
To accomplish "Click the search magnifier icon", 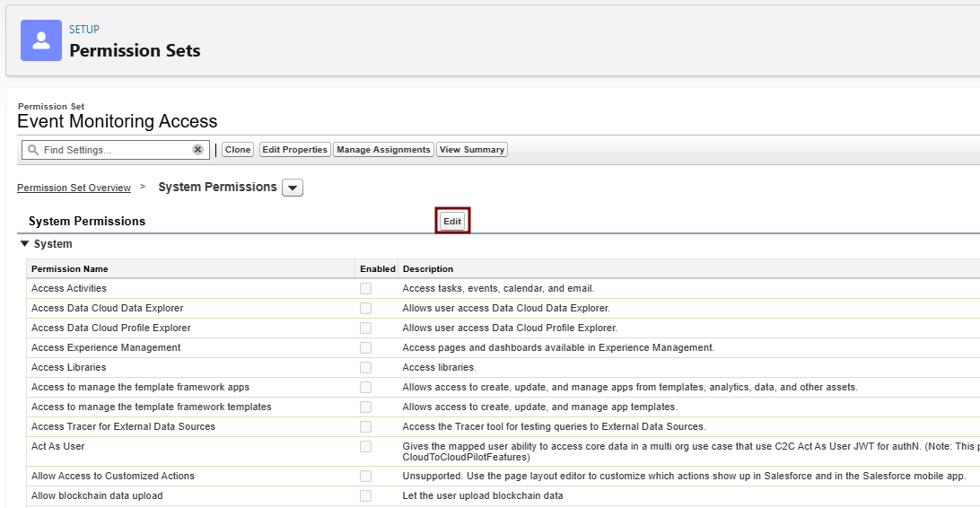I will [33, 150].
